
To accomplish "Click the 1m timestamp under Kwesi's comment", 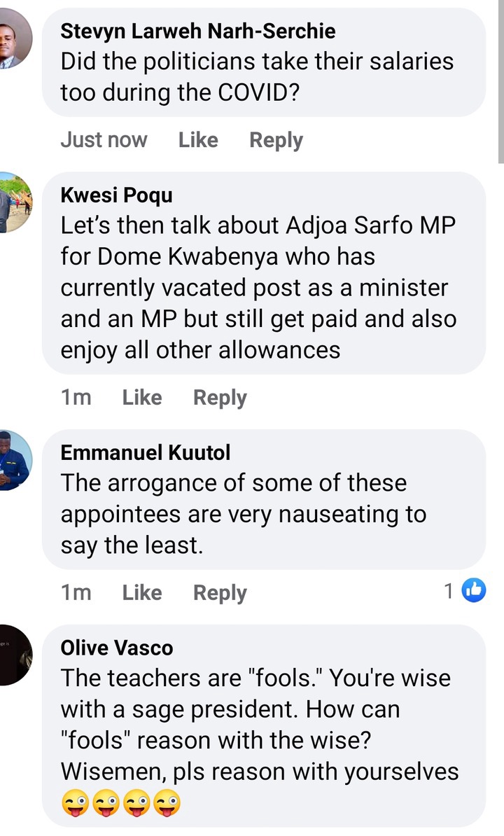I will pos(76,398).
